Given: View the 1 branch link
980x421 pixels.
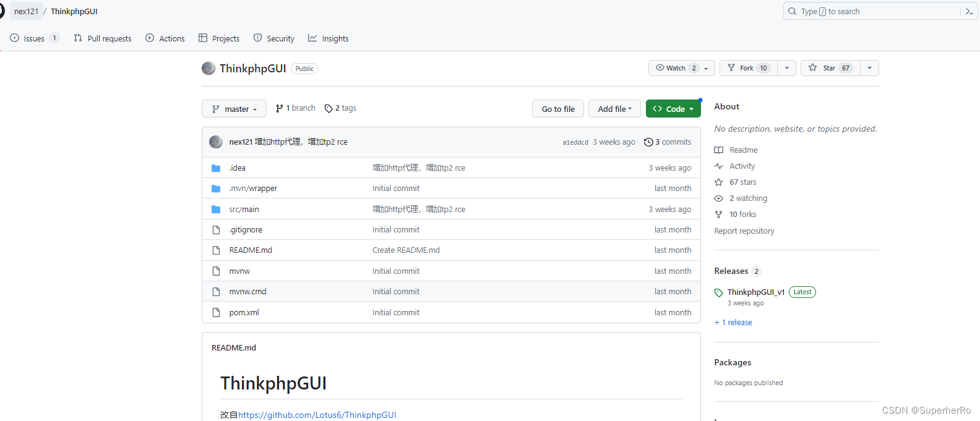Looking at the screenshot, I should click(x=296, y=108).
